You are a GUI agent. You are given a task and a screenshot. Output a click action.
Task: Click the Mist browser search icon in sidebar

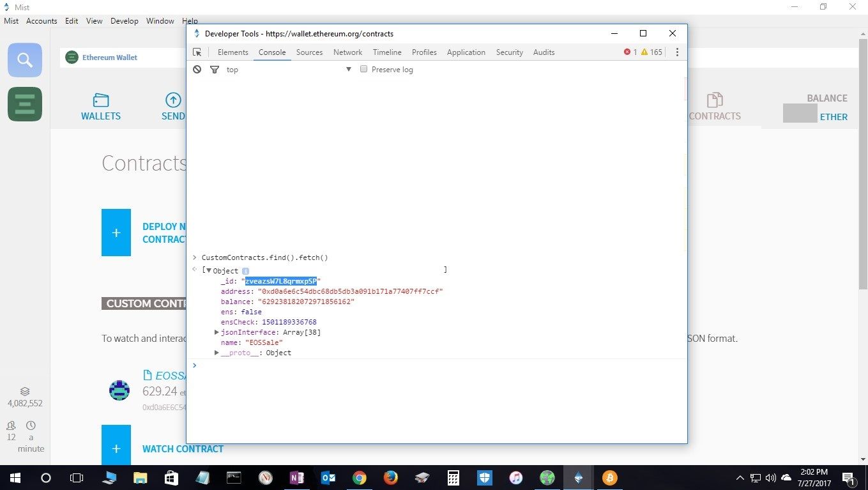click(25, 60)
